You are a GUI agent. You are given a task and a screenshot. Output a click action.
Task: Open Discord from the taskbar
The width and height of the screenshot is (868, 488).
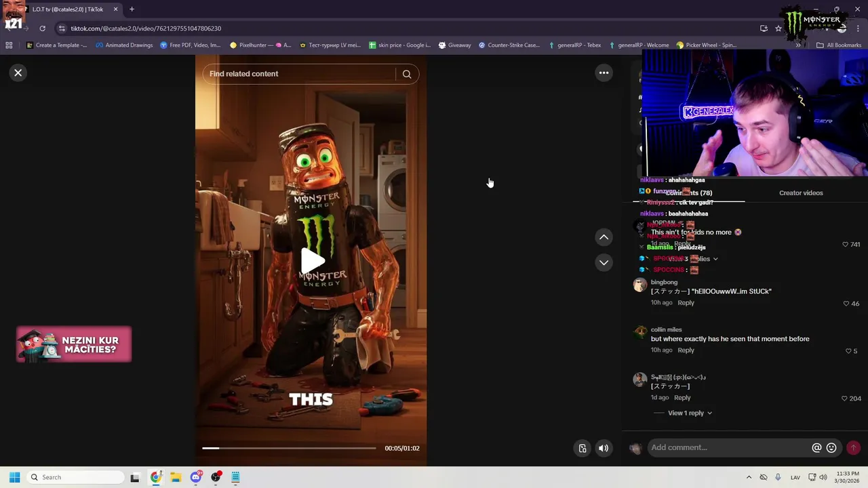tap(196, 477)
